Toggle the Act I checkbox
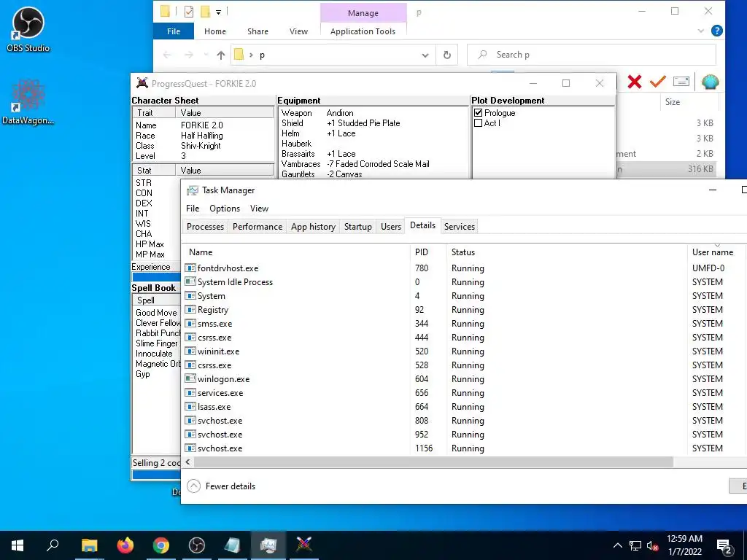Screen dimensions: 747x560 [479, 122]
